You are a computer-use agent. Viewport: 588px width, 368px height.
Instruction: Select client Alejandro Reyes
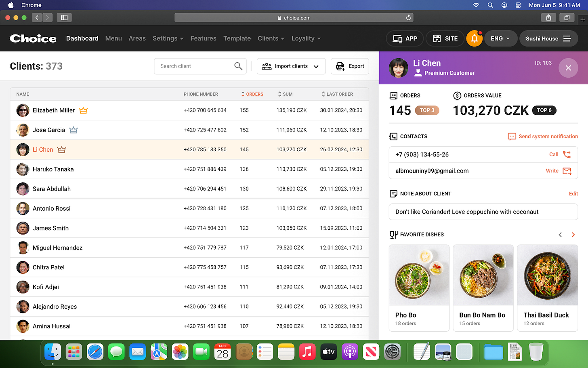click(x=189, y=307)
